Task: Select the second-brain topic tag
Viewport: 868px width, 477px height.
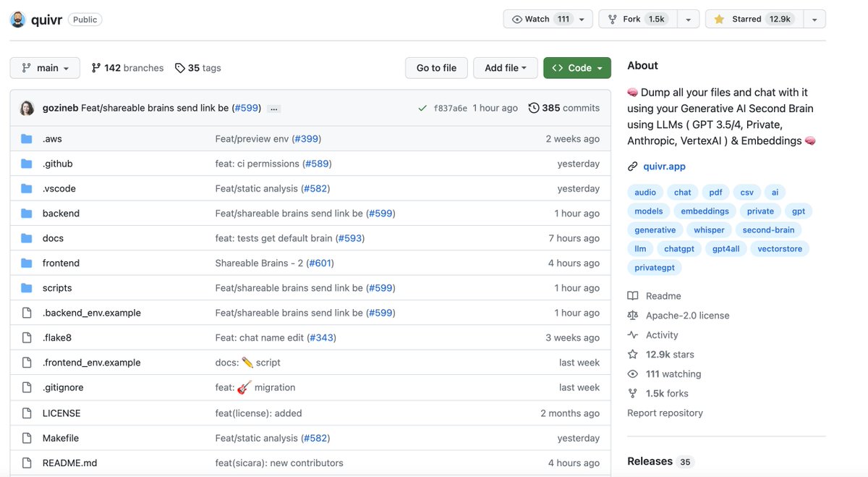Action: [x=768, y=230]
